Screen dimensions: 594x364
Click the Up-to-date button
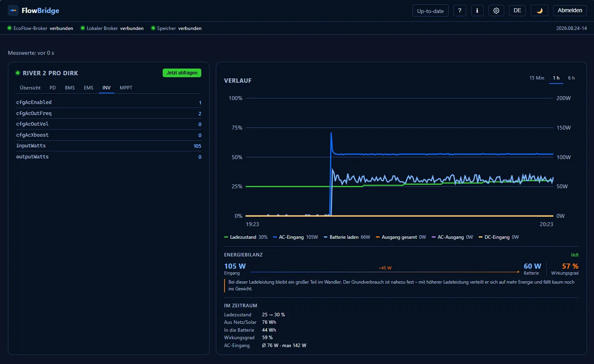click(431, 11)
